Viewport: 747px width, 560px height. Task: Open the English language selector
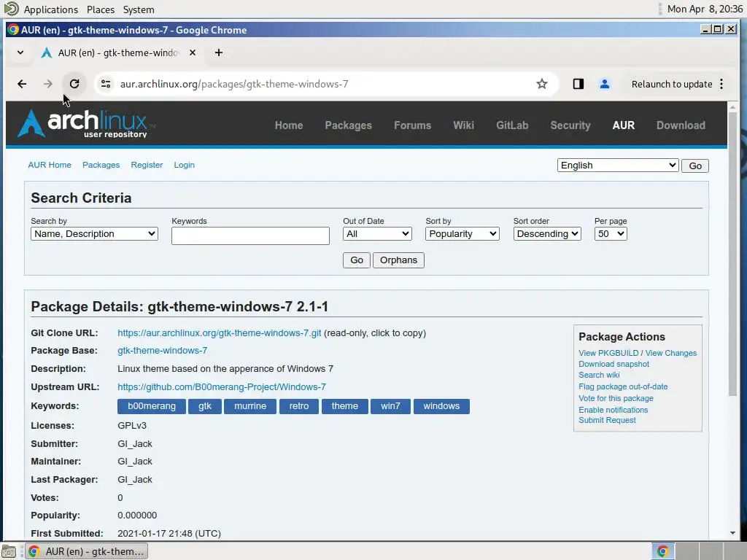pos(618,166)
